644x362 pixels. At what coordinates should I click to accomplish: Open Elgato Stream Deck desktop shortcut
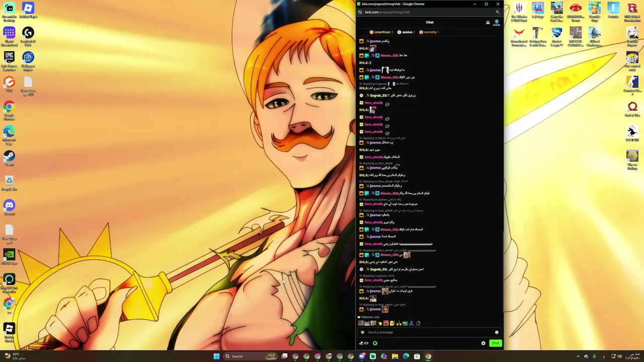[x=9, y=37]
